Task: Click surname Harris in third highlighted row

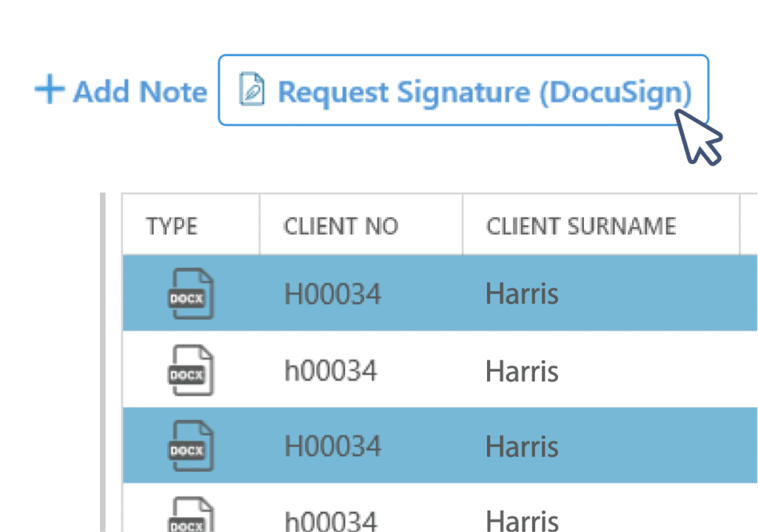Action: (x=522, y=446)
